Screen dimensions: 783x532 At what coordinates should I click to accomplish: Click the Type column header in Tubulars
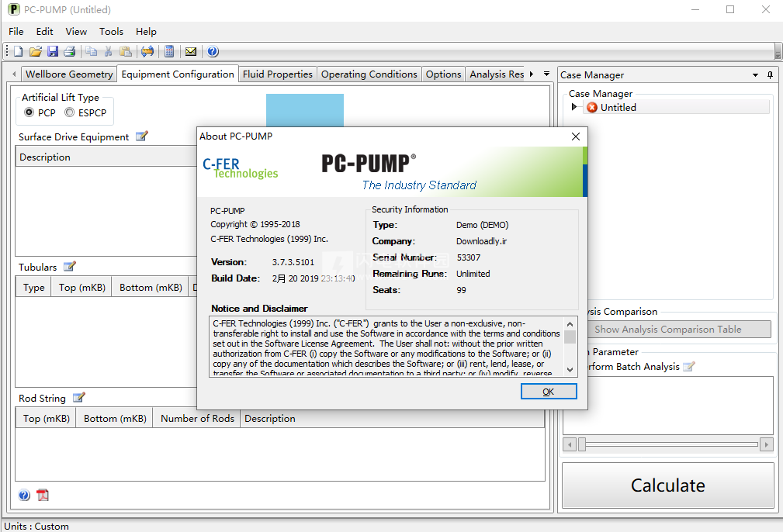coord(34,288)
